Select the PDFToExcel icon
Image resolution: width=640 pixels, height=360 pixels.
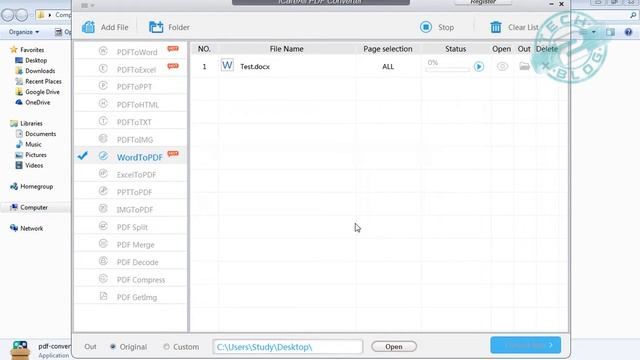[x=103, y=69]
